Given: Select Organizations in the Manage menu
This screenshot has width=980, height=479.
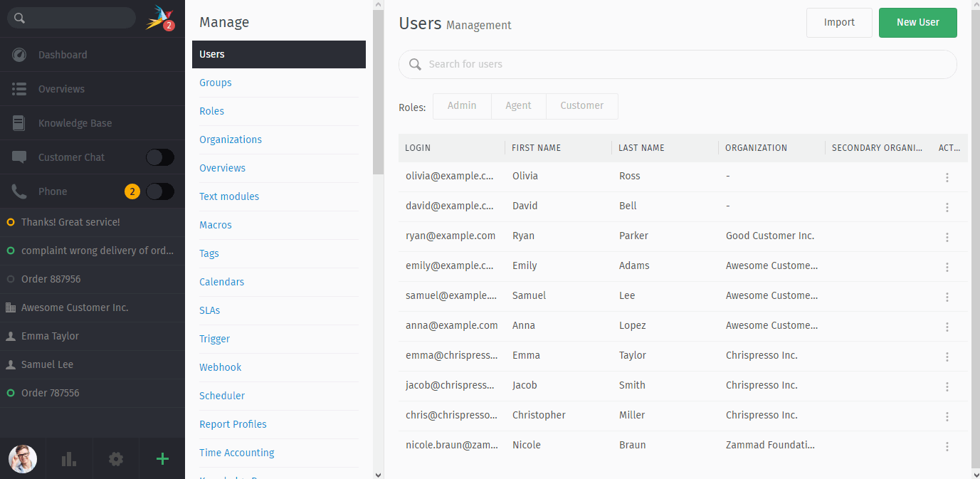Looking at the screenshot, I should click(231, 140).
